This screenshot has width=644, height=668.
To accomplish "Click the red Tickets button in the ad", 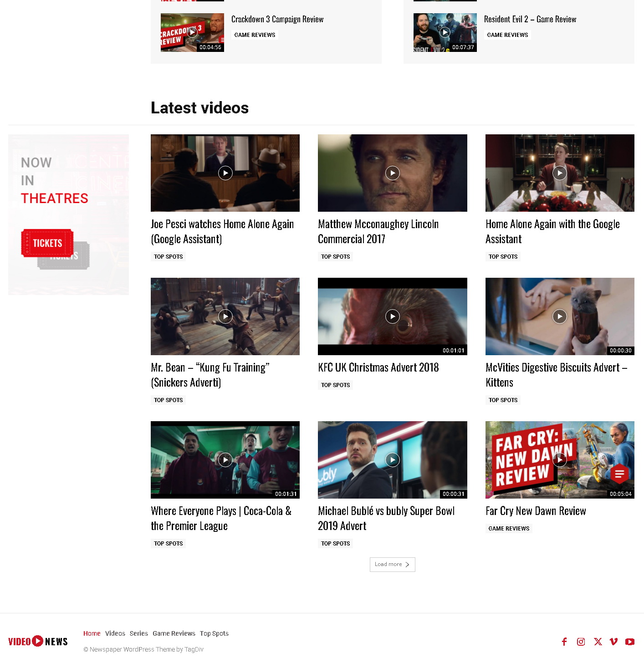I will pos(47,243).
